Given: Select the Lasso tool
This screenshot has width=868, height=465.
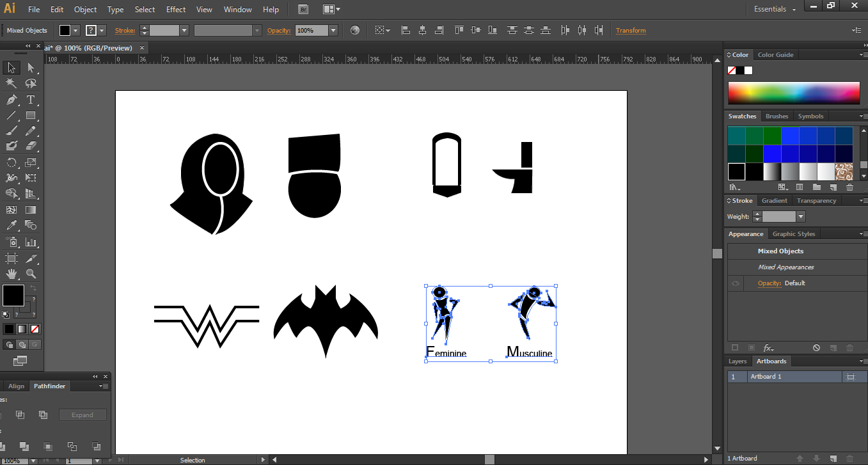Looking at the screenshot, I should [x=31, y=83].
